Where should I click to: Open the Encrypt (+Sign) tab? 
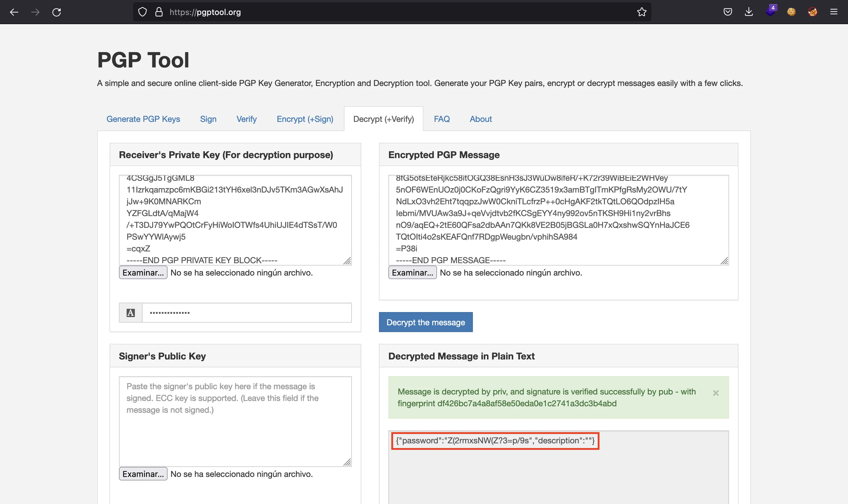click(x=305, y=119)
